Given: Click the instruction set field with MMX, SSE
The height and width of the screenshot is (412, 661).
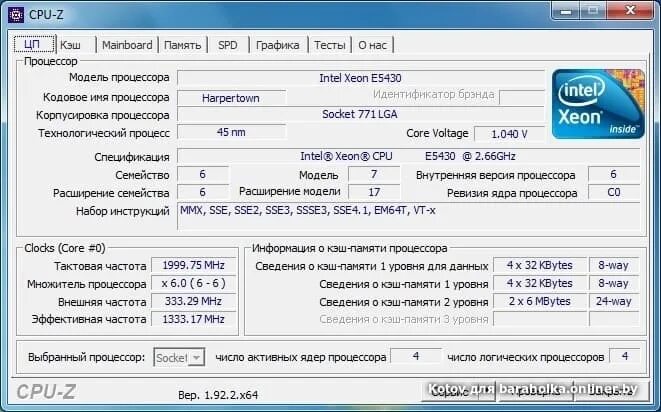Looking at the screenshot, I should click(x=408, y=215).
